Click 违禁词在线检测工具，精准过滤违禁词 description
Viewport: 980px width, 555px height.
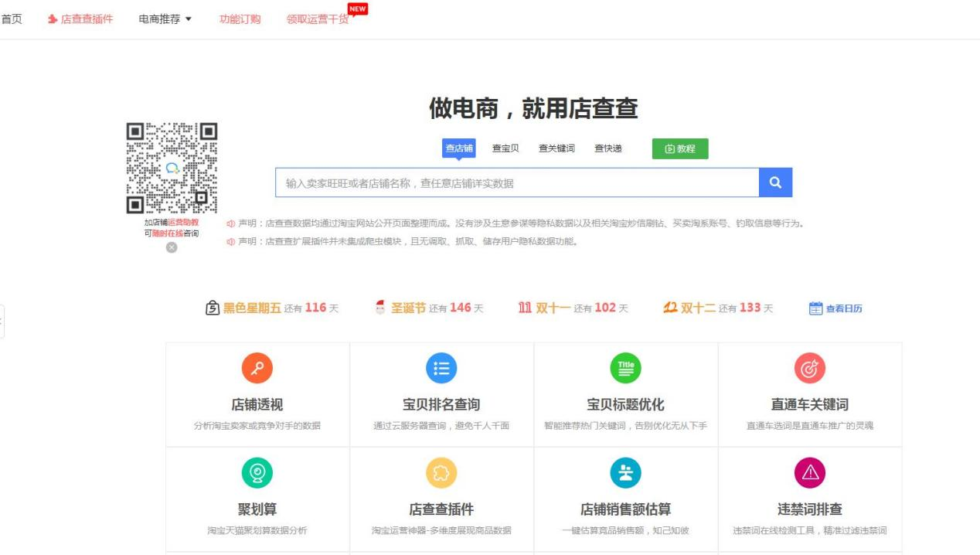(809, 531)
